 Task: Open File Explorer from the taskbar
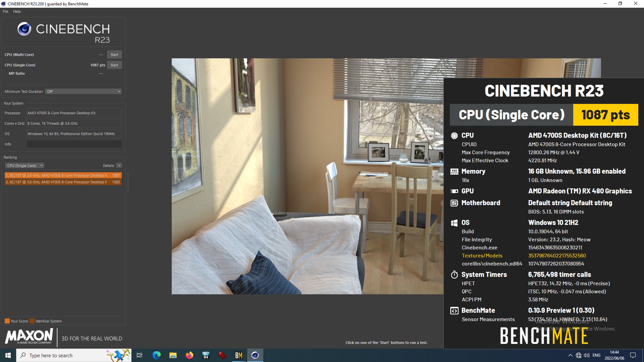[173, 355]
